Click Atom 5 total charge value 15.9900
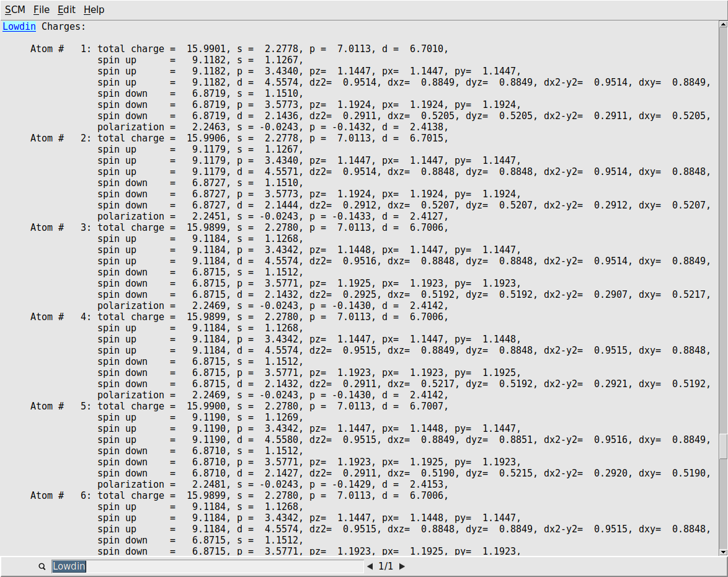 tap(206, 406)
